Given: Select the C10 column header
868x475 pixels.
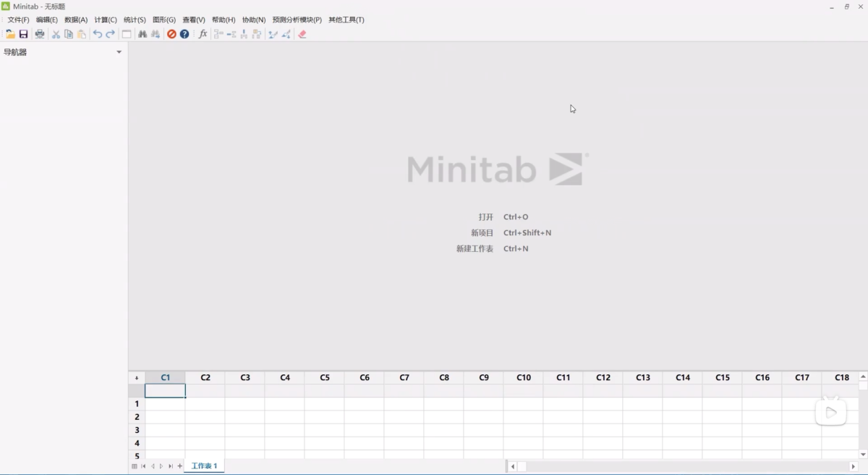Looking at the screenshot, I should 524,378.
